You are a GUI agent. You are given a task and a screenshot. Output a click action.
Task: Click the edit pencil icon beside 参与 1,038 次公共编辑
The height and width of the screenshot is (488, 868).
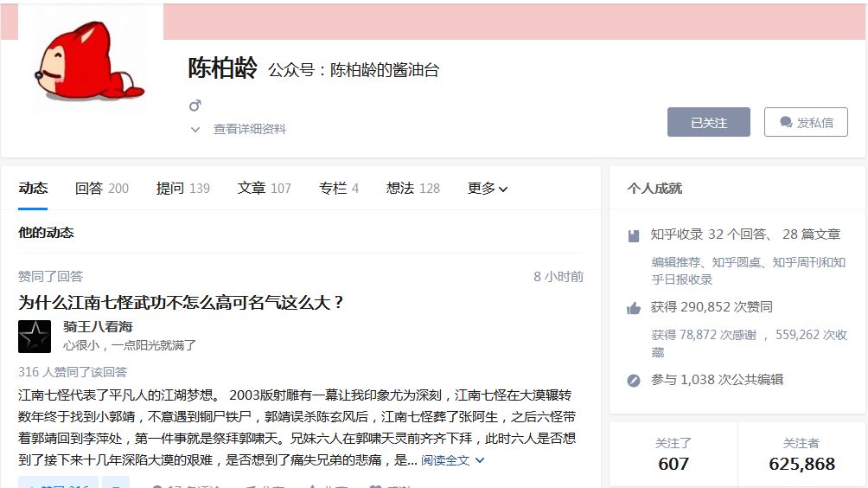pyautogui.click(x=634, y=381)
